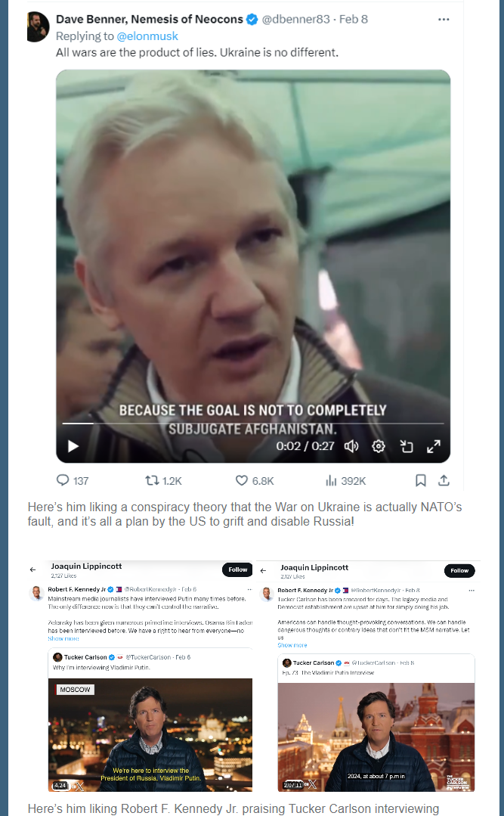Open replies via the comment bubble icon
This screenshot has width=504, height=816.
click(x=63, y=480)
